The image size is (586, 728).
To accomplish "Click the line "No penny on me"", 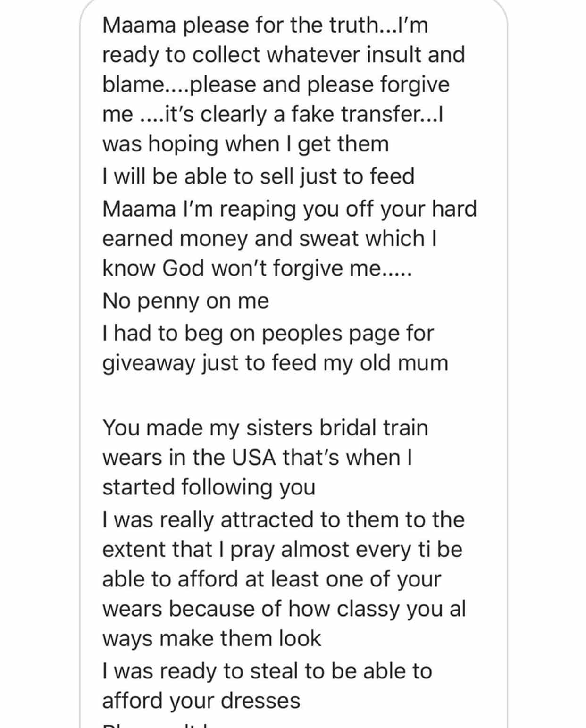I will 185,301.
